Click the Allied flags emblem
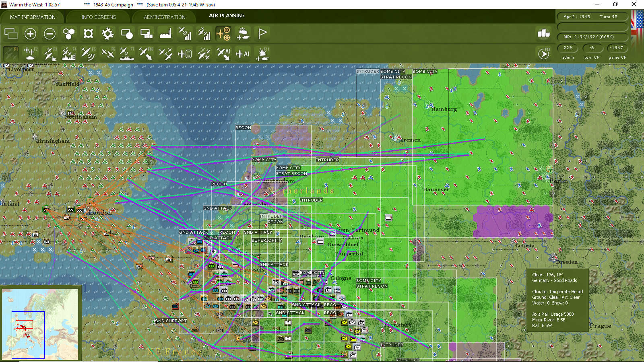 coord(638,28)
